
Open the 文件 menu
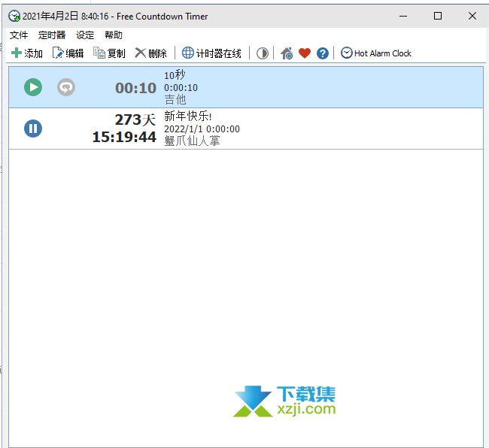coord(19,35)
